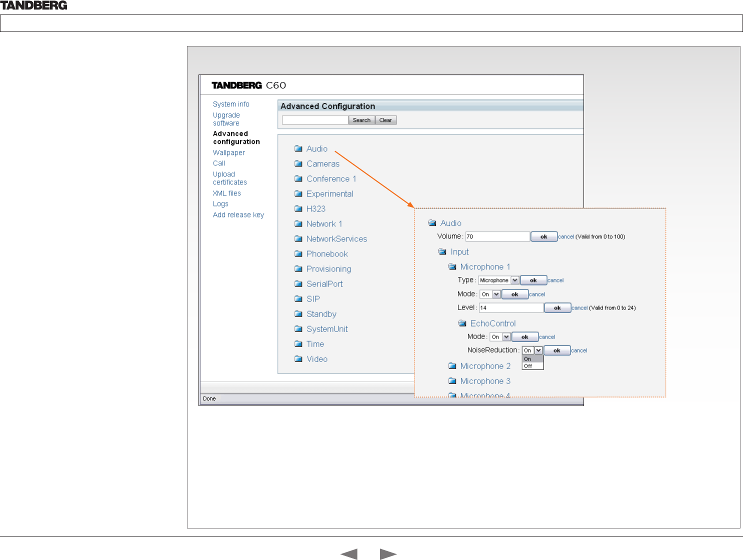Cancel the Level change
Screen dimensions: 743x560
point(579,308)
